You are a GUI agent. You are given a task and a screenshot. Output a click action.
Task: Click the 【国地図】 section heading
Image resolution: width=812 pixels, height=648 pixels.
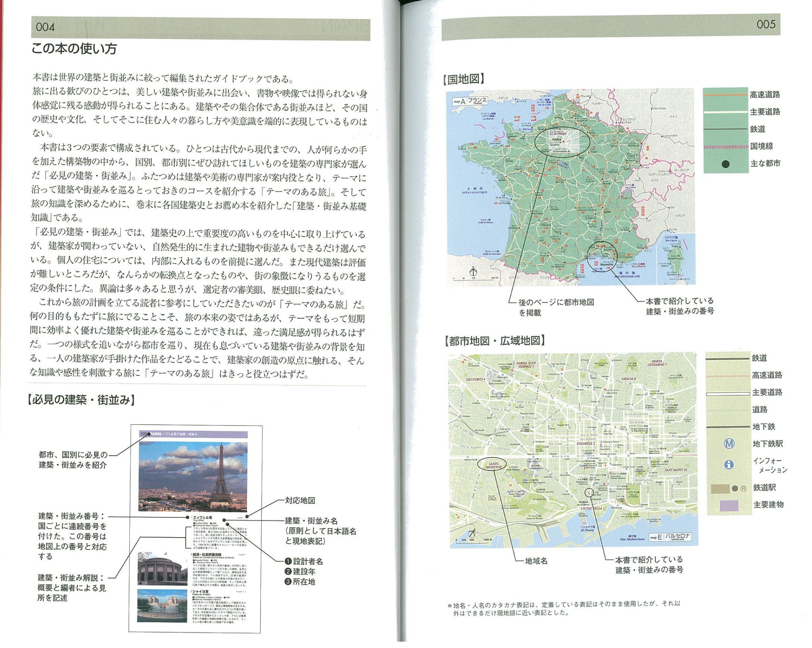(463, 79)
